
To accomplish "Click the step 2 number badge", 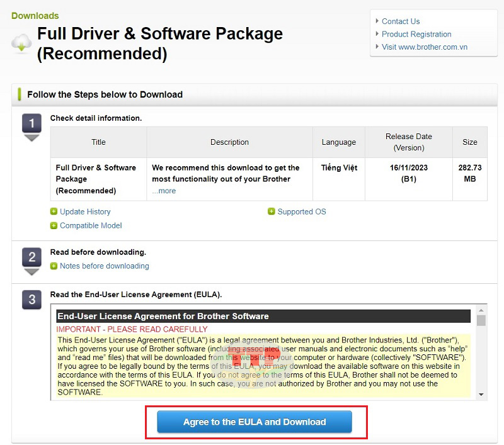I will tap(32, 257).
